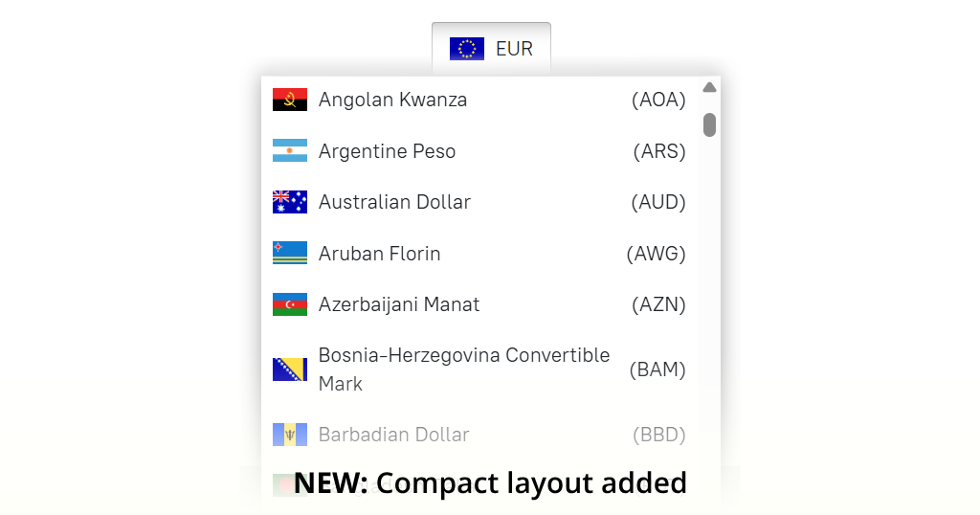Click the Argentine flag icon

point(290,150)
